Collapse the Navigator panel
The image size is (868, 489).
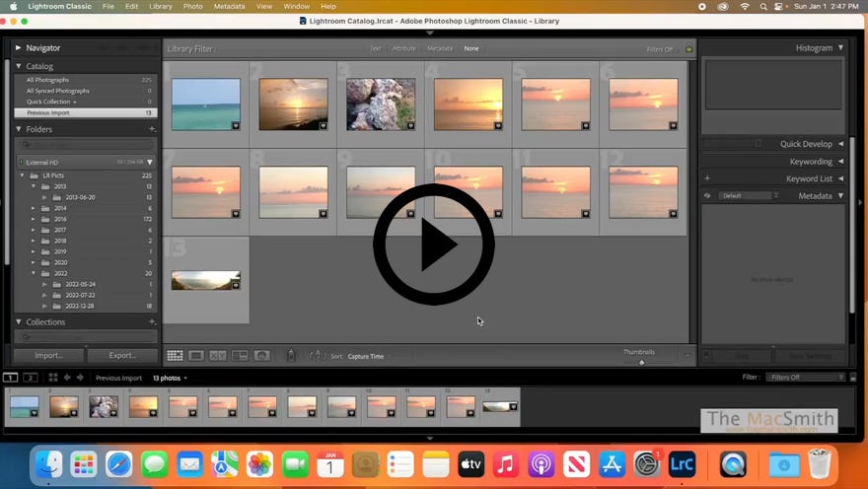19,48
